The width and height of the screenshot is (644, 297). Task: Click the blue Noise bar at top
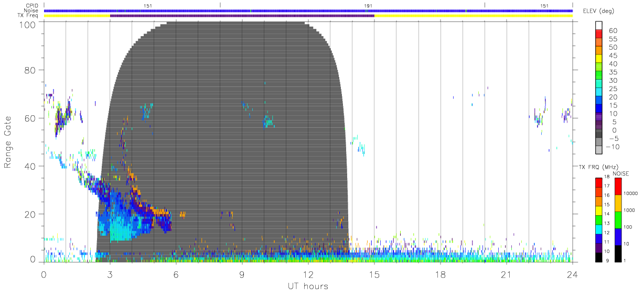click(308, 11)
